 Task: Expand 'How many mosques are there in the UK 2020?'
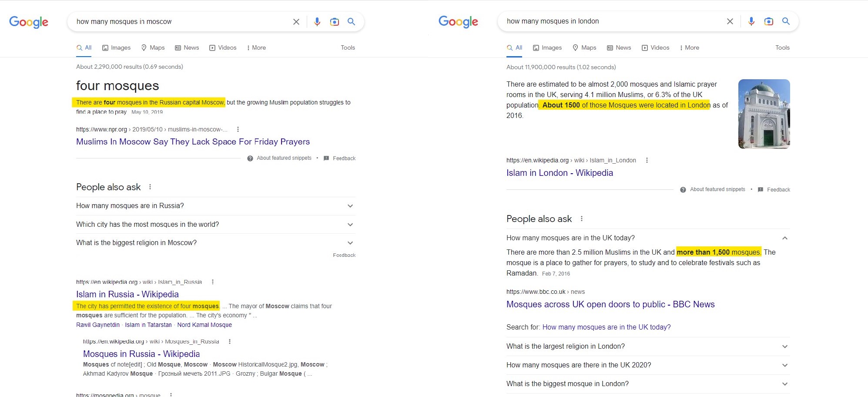pos(648,365)
